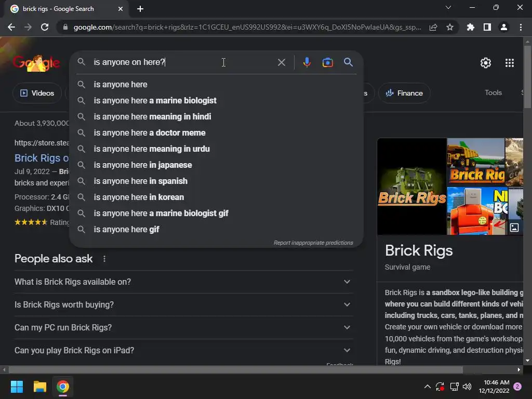Select the Videos filter tab

[37, 93]
